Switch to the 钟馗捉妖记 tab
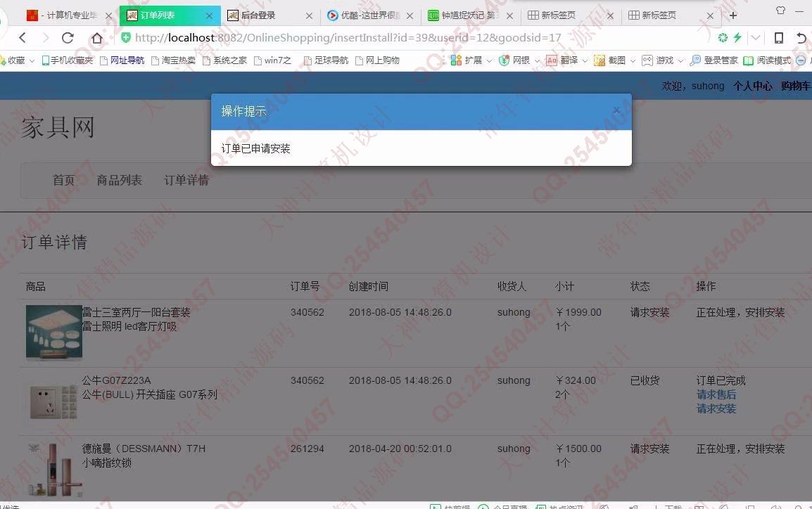 coord(469,15)
